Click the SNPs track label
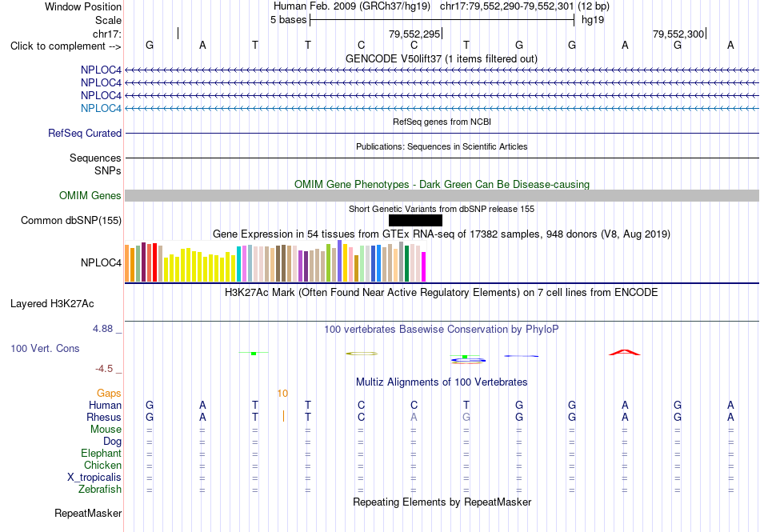This screenshot has width=760, height=532. (108, 170)
